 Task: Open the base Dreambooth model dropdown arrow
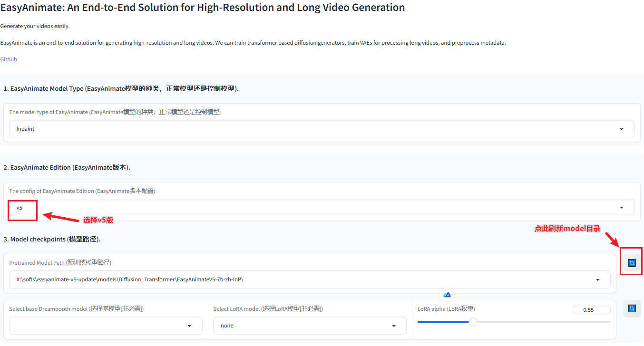coord(189,326)
